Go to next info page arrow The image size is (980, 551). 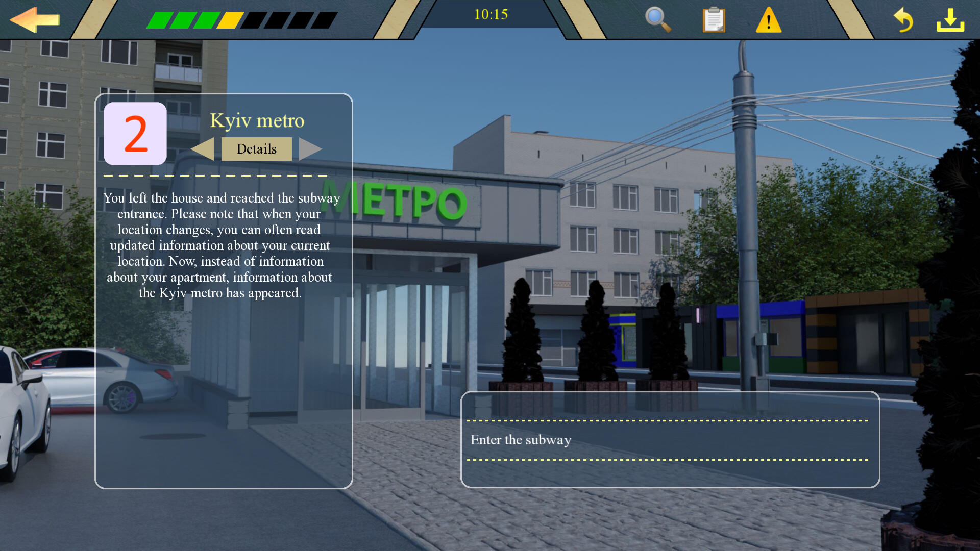[x=310, y=149]
